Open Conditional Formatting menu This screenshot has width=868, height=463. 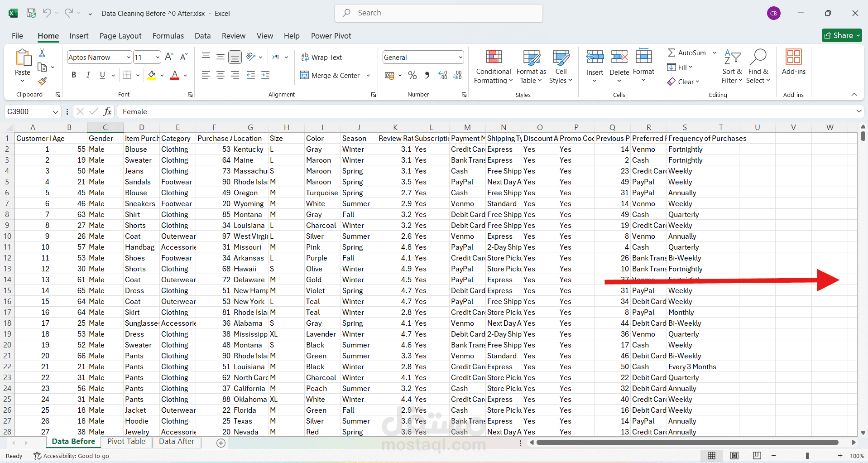(x=494, y=67)
